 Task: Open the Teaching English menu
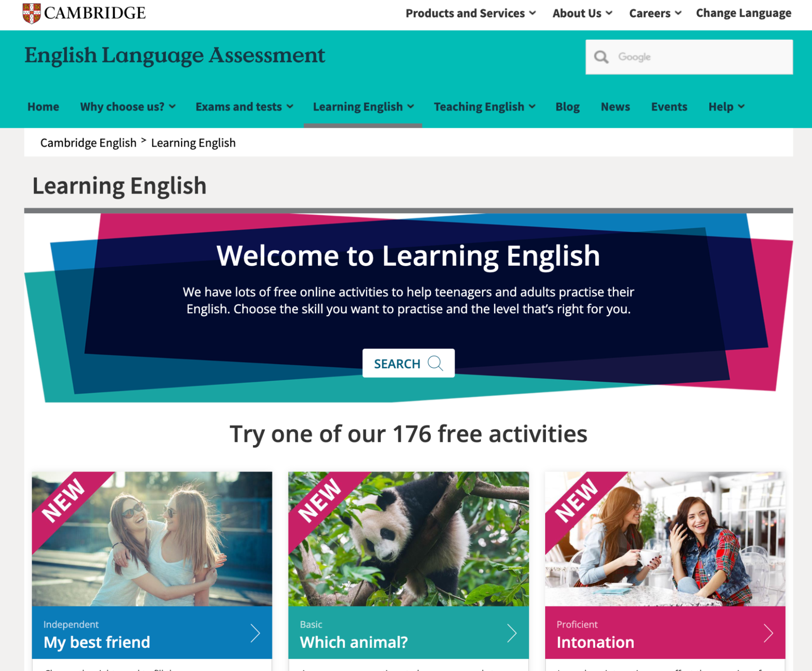coord(484,107)
